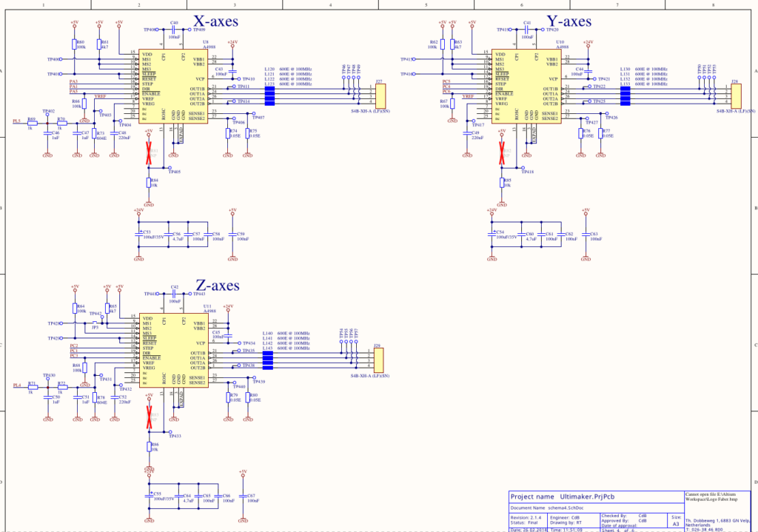Select test point TP410 at VCP
The image size is (758, 532).
[x=246, y=78]
